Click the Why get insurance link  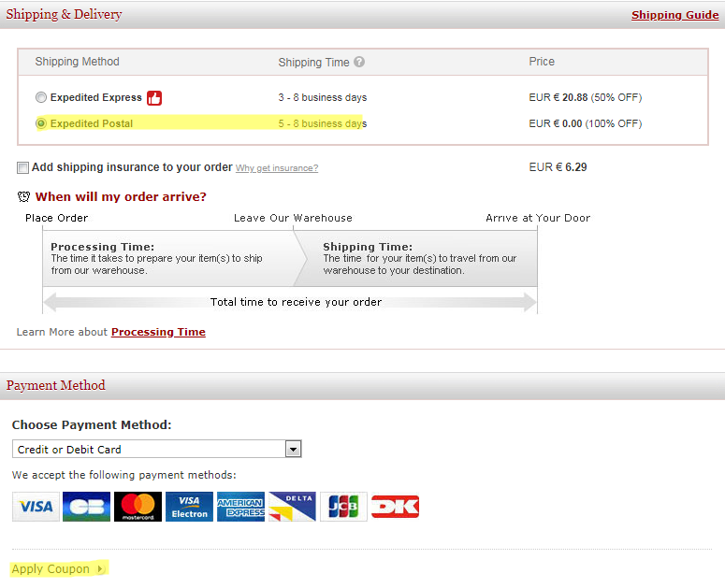coord(277,168)
